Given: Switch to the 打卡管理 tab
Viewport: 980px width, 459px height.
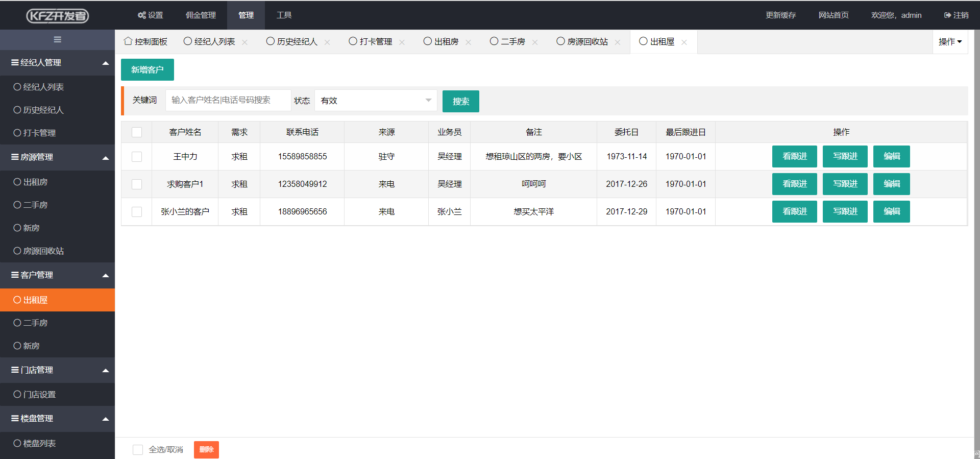Looking at the screenshot, I should (x=376, y=42).
